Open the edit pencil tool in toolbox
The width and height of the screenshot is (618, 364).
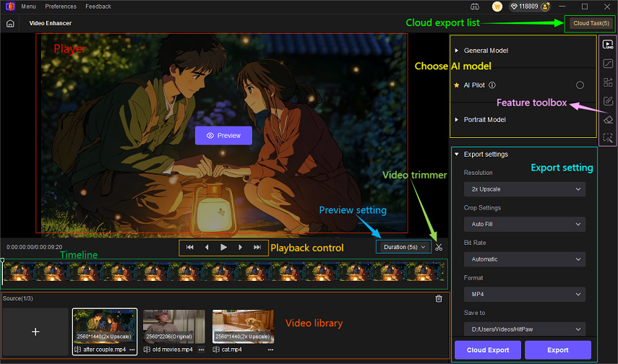pyautogui.click(x=608, y=101)
